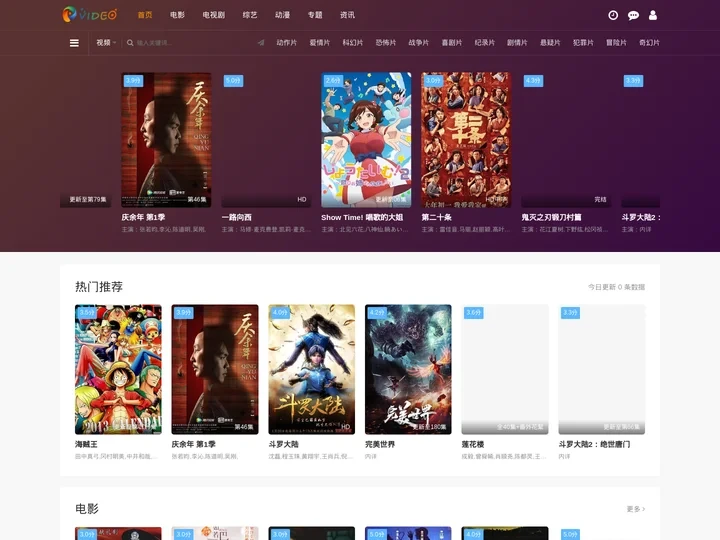Click the paper plane icon before 动作片
720x540 pixels.
(x=261, y=43)
